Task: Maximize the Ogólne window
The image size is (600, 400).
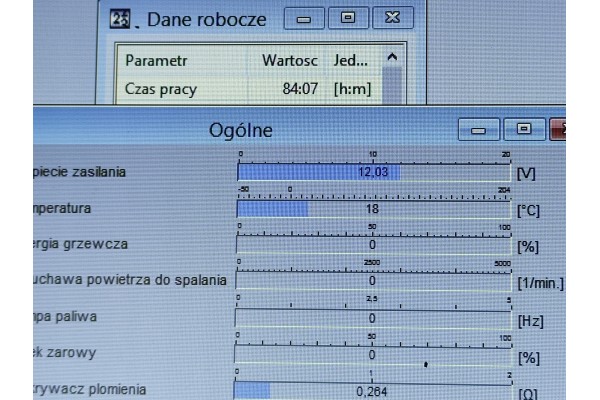Action: (x=524, y=129)
